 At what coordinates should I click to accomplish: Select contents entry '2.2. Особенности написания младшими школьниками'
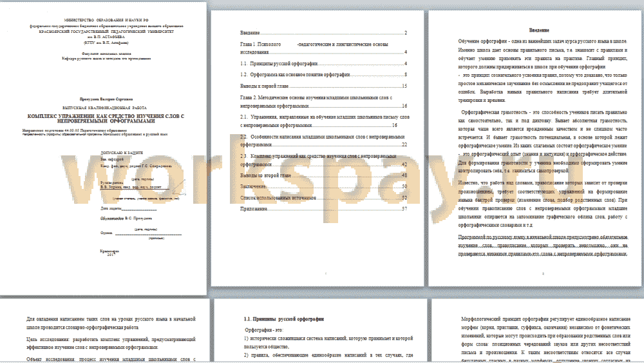pyautogui.click(x=324, y=141)
